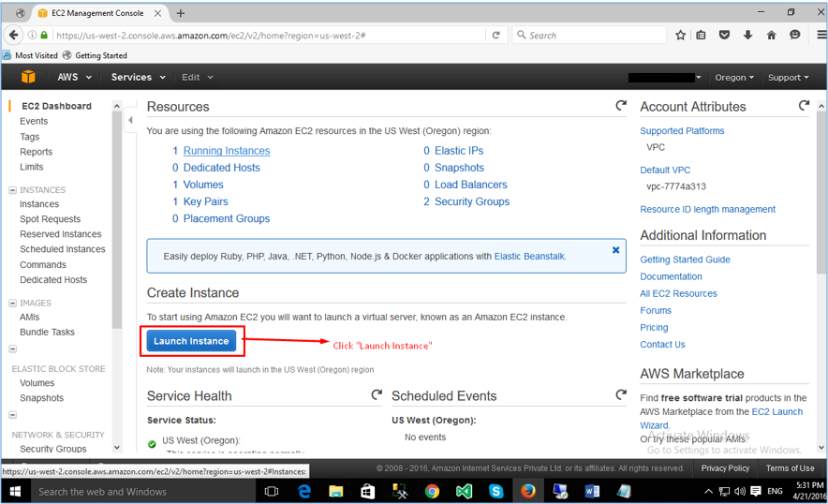Refresh the Account Attributes panel

(804, 106)
